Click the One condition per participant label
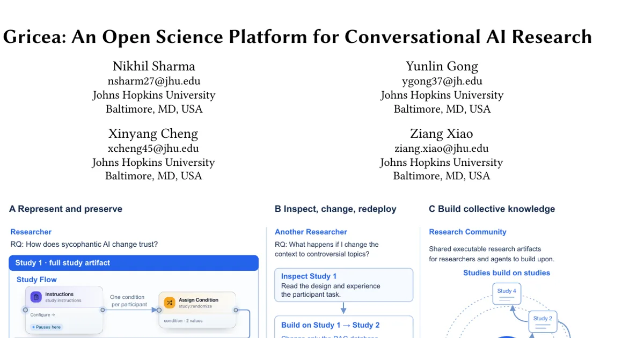 tap(127, 301)
